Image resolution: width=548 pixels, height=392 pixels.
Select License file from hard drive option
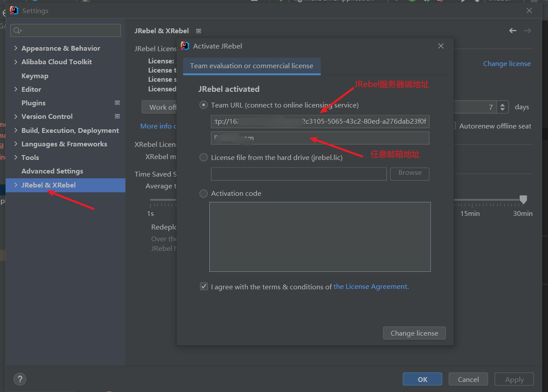click(203, 157)
